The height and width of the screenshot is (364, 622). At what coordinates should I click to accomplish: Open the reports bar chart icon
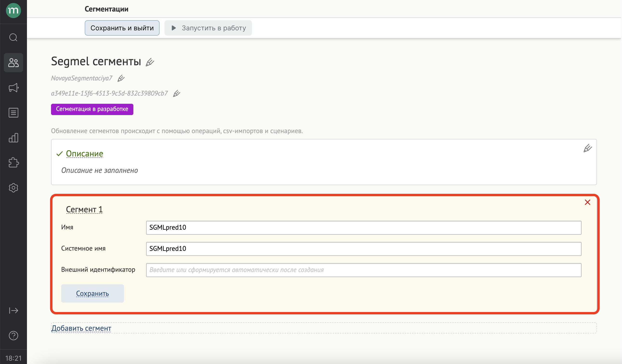(13, 138)
